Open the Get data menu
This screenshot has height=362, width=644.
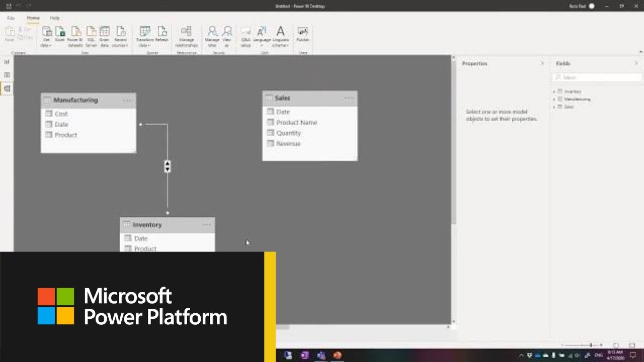tap(46, 37)
